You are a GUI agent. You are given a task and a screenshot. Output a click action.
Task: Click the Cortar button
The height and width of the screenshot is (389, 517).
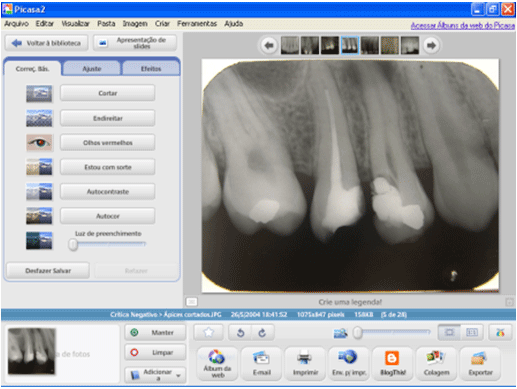click(108, 93)
